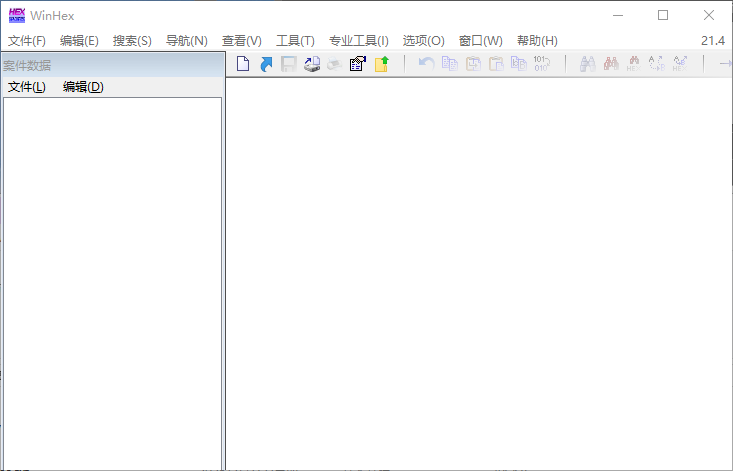Click the Modify data 101 010 icon
The width and height of the screenshot is (733, 471).
pyautogui.click(x=541, y=64)
